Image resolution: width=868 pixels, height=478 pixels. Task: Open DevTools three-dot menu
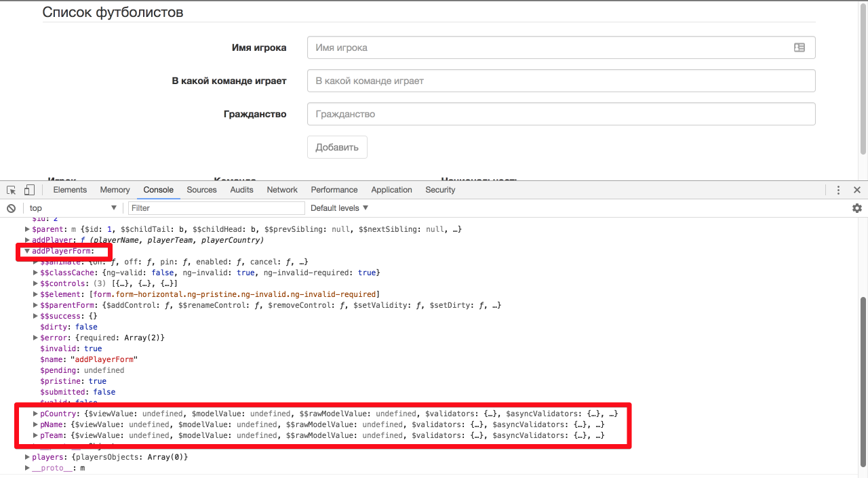839,190
